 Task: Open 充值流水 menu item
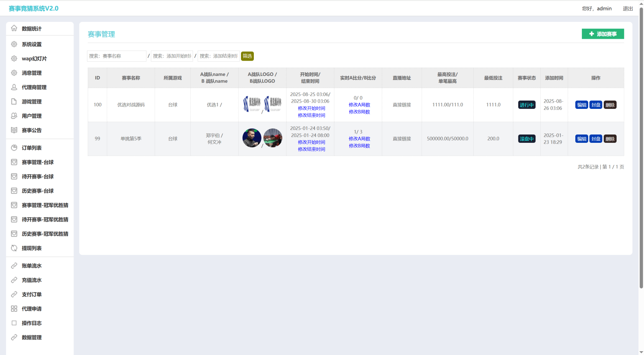coord(32,280)
